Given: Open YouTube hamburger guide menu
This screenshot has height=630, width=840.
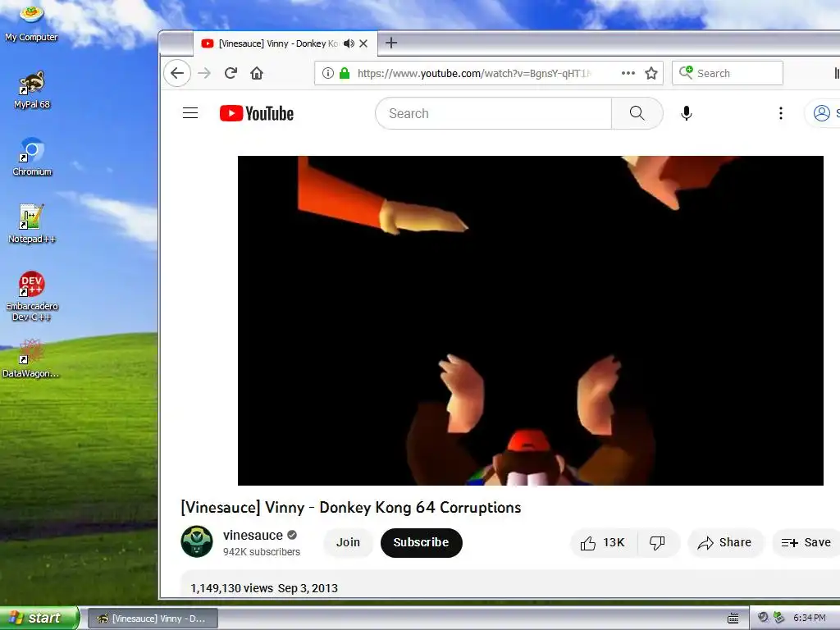Looking at the screenshot, I should click(x=190, y=113).
